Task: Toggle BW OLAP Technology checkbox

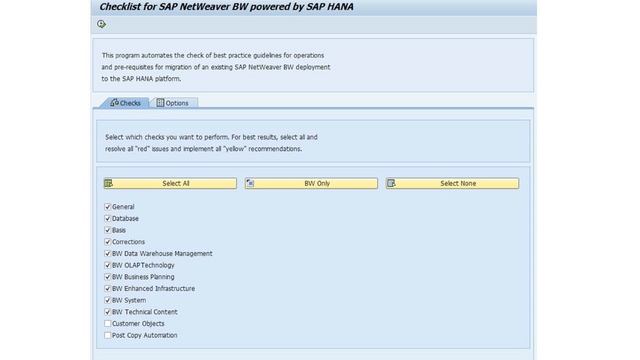Action: [108, 265]
